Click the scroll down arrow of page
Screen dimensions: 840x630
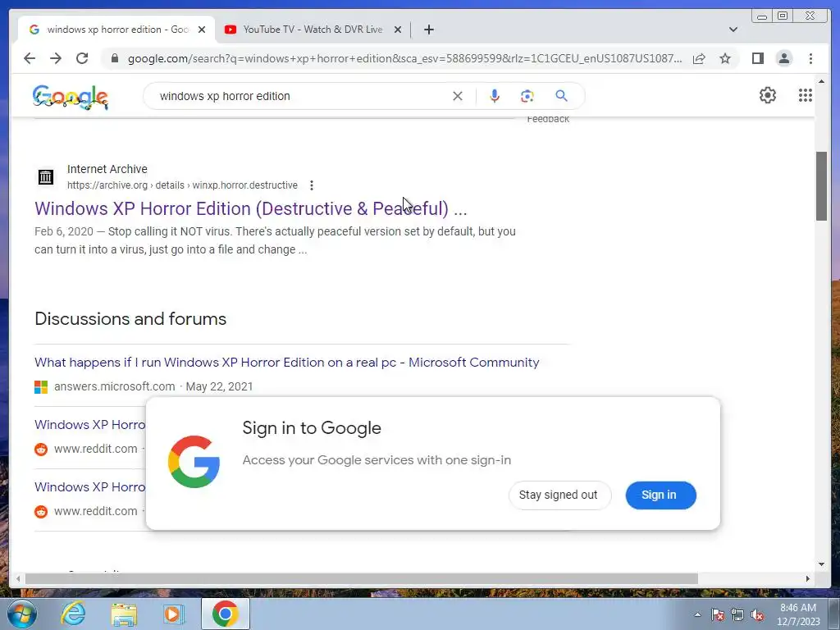(x=821, y=564)
